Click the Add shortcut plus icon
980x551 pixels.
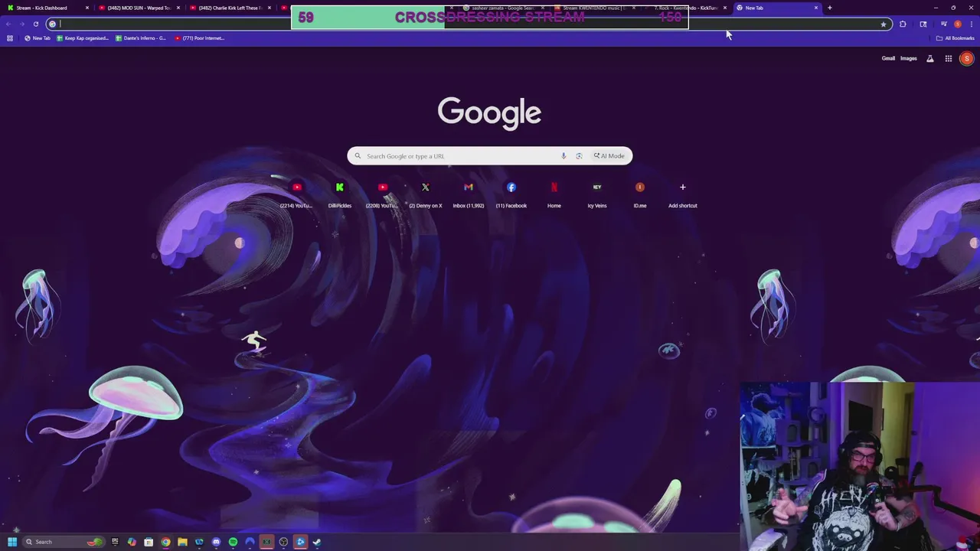click(x=682, y=187)
